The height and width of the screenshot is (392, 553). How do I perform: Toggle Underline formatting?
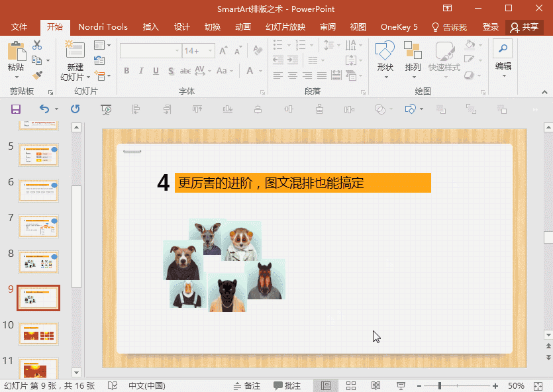point(156,71)
